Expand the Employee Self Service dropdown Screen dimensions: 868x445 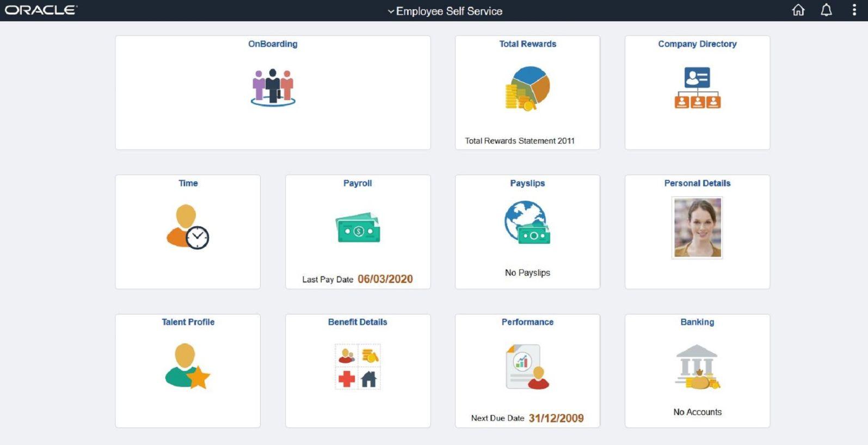coord(445,11)
